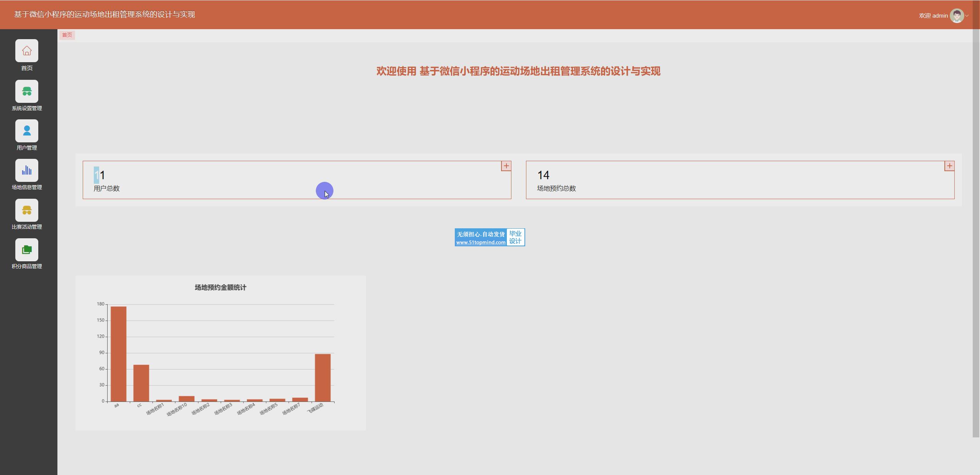The image size is (980, 475).
Task: Open the 系统设置管理 sidebar icon
Action: [27, 91]
